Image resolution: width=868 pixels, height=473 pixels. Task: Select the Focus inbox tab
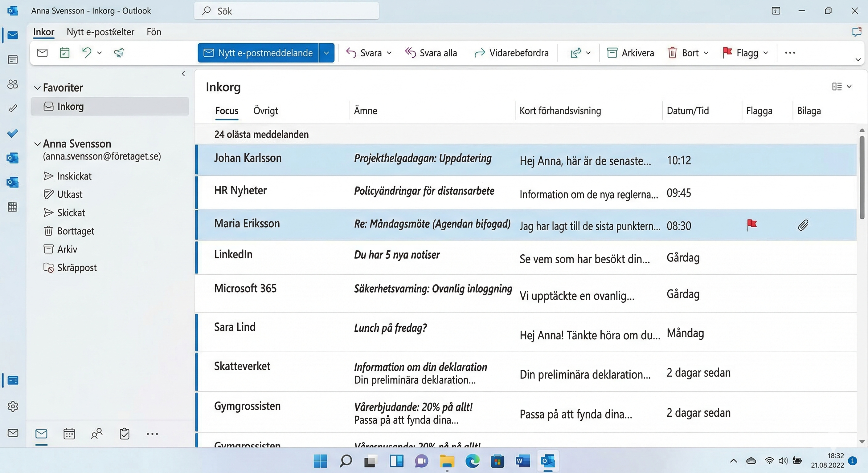point(227,111)
